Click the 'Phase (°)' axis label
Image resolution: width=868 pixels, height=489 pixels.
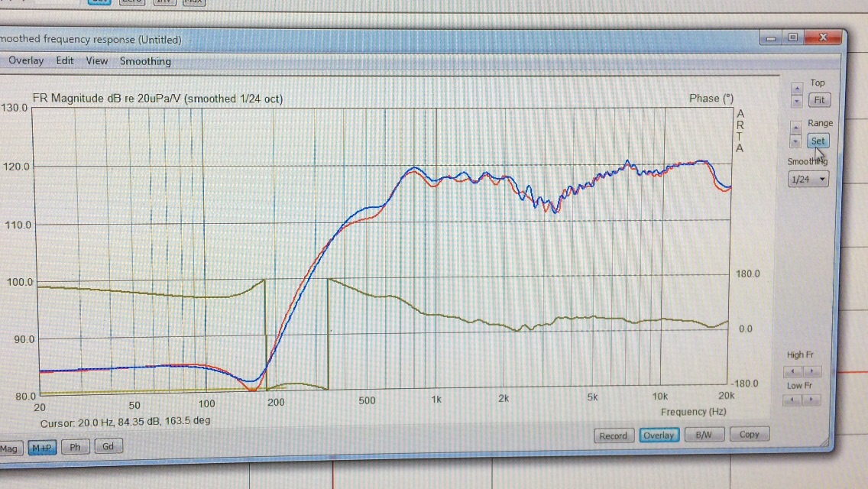click(711, 98)
